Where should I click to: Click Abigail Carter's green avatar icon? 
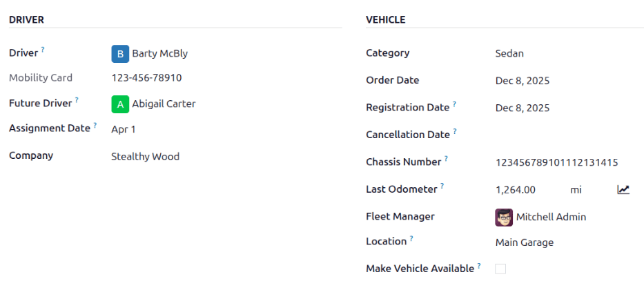[x=120, y=104]
